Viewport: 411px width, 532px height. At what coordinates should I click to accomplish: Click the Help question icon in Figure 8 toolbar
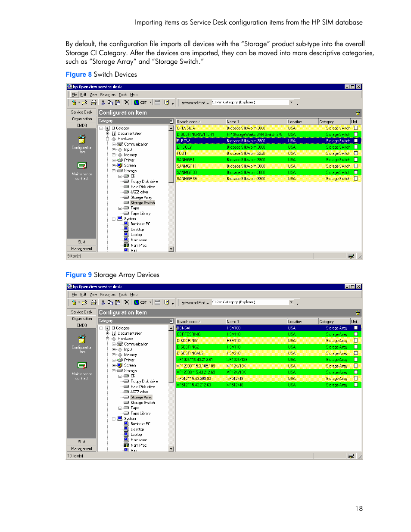[x=167, y=103]
